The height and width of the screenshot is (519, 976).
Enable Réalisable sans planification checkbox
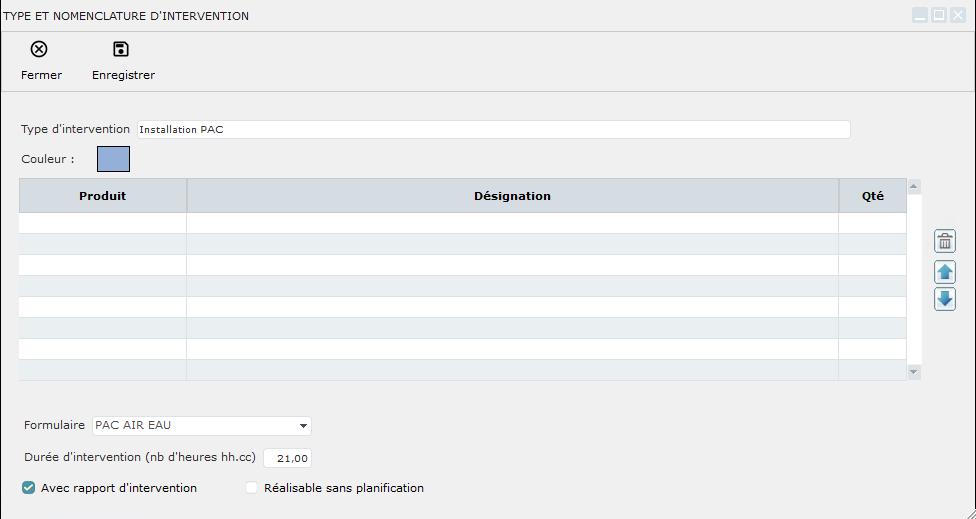pyautogui.click(x=252, y=488)
